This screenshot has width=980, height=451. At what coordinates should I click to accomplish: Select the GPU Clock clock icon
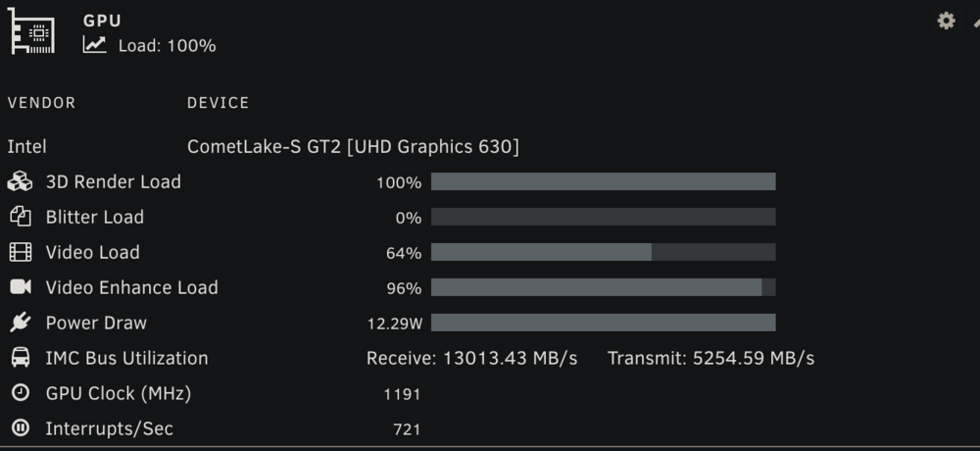(20, 393)
